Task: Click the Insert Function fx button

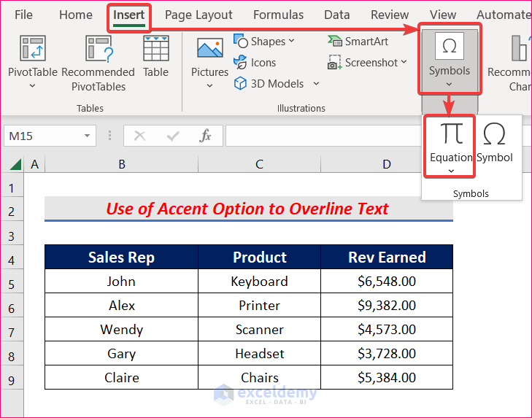Action: [x=206, y=136]
